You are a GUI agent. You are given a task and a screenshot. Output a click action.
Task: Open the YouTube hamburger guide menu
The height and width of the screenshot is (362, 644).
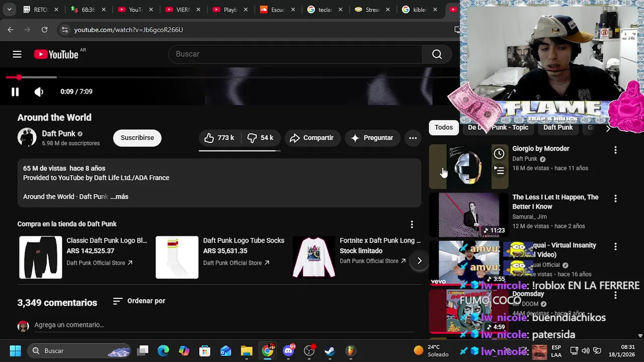[x=17, y=54]
